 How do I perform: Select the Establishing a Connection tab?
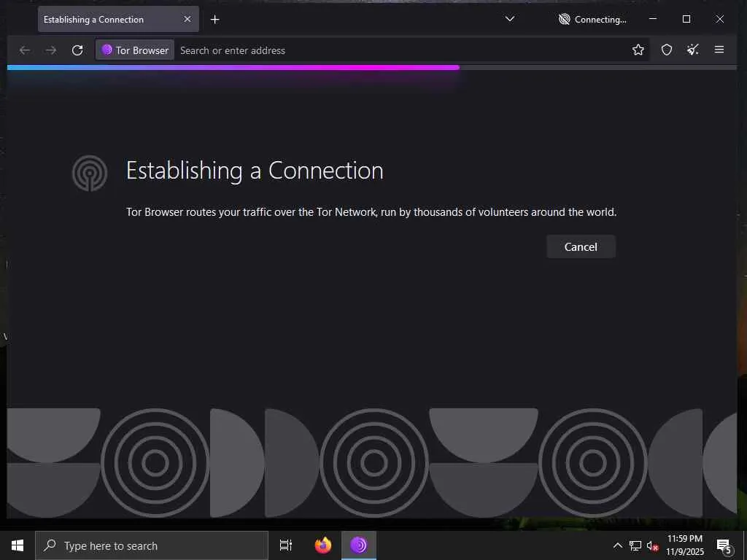pyautogui.click(x=118, y=19)
